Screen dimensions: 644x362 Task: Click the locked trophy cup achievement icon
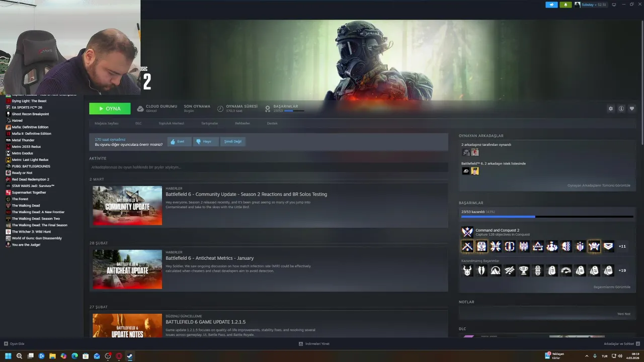tap(524, 270)
